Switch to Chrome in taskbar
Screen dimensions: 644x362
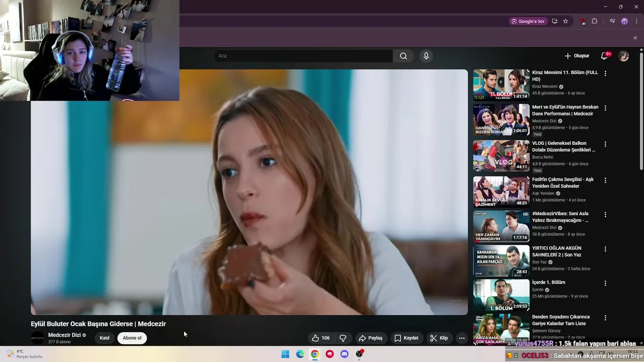pos(314,354)
